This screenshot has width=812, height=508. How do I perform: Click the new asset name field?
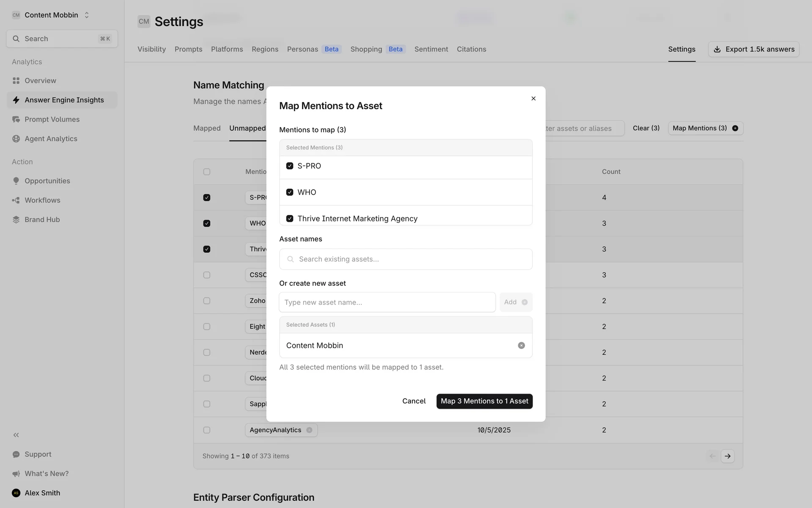click(x=387, y=302)
